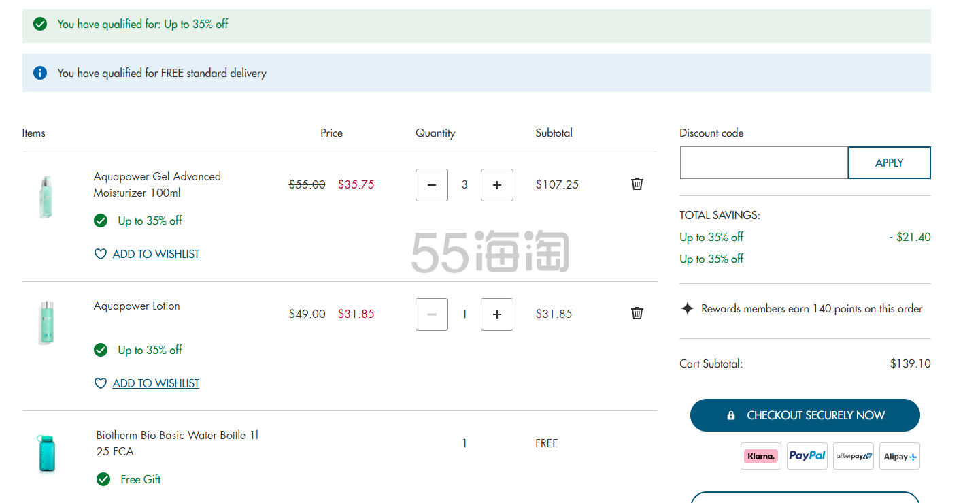Select Afterpay payment option

[x=854, y=456]
